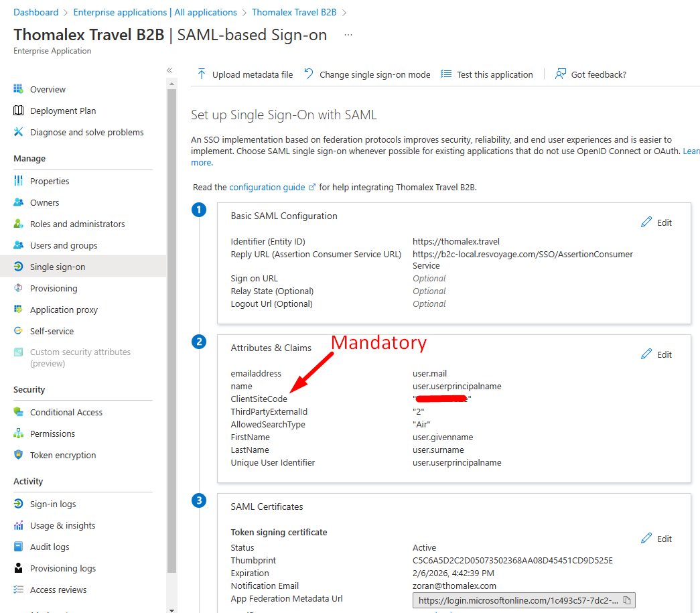The width and height of the screenshot is (700, 613).
Task: Open Thomalex Travel B2B breadcrumb link
Action: 294,12
